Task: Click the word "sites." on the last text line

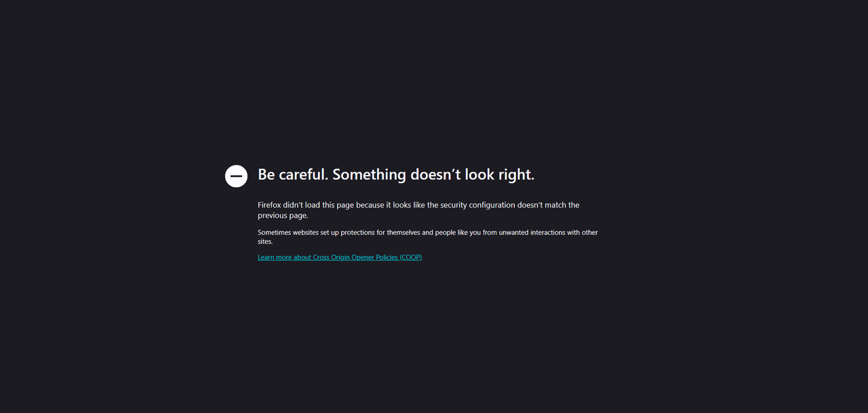Action: click(265, 241)
